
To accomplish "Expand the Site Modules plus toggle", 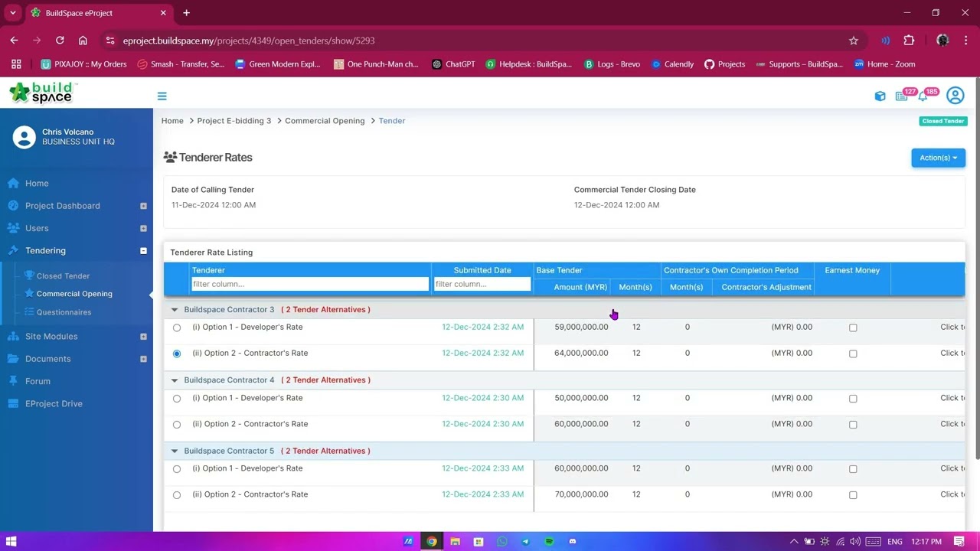I will click(143, 337).
